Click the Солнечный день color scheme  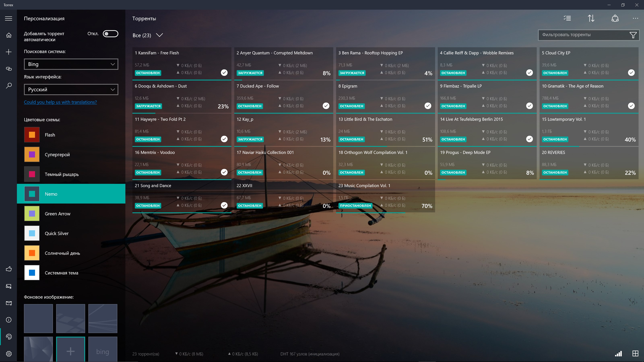pyautogui.click(x=71, y=253)
